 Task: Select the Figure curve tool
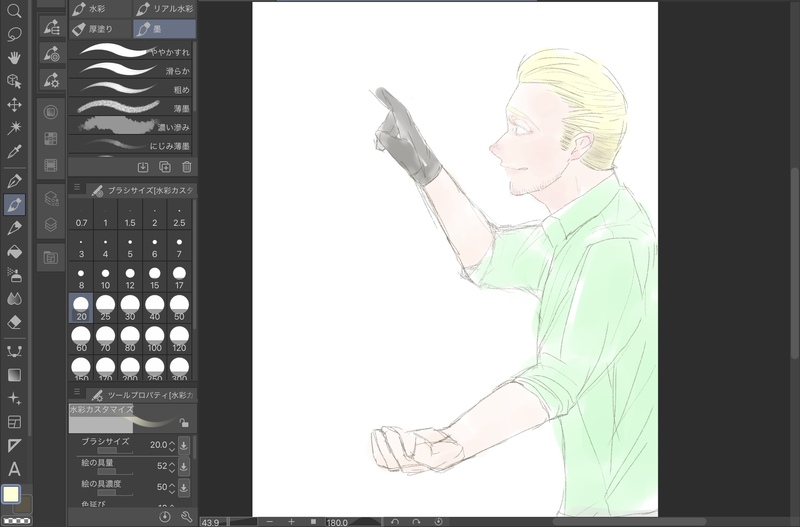pyautogui.click(x=14, y=352)
